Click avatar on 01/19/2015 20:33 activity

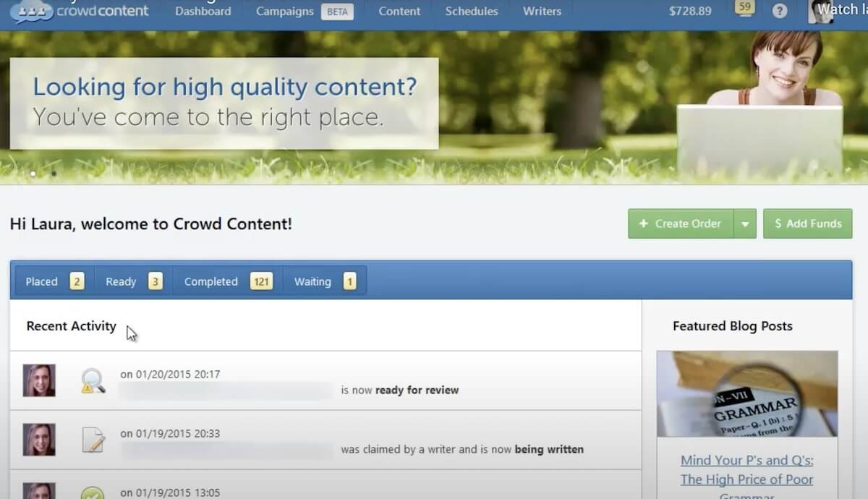(x=39, y=440)
